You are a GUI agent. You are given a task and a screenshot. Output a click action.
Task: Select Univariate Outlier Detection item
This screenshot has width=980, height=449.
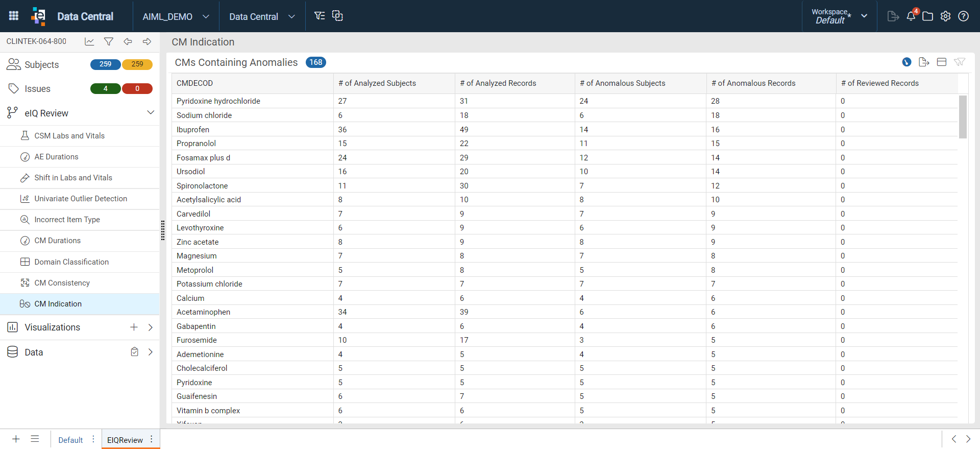coord(80,199)
